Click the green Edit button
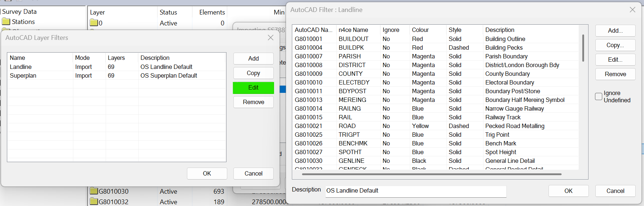Screen dimensions: 644x206 pyautogui.click(x=253, y=87)
